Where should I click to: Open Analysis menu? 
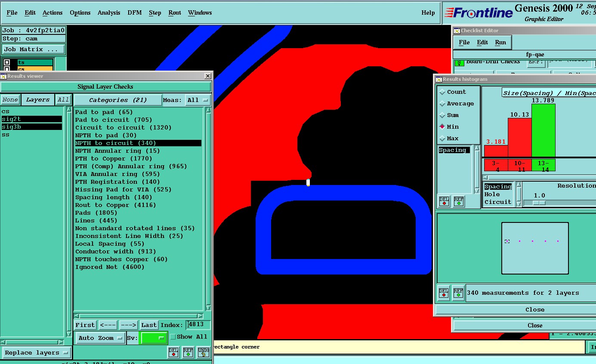tap(109, 12)
